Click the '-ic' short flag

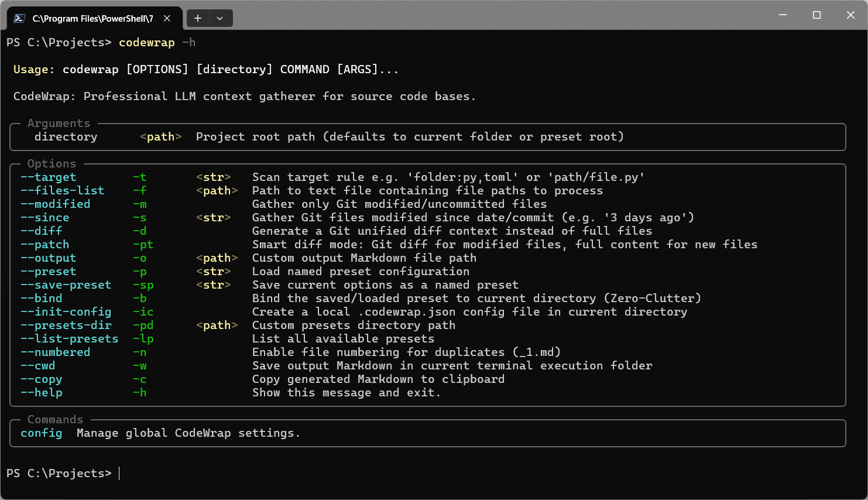(x=143, y=312)
